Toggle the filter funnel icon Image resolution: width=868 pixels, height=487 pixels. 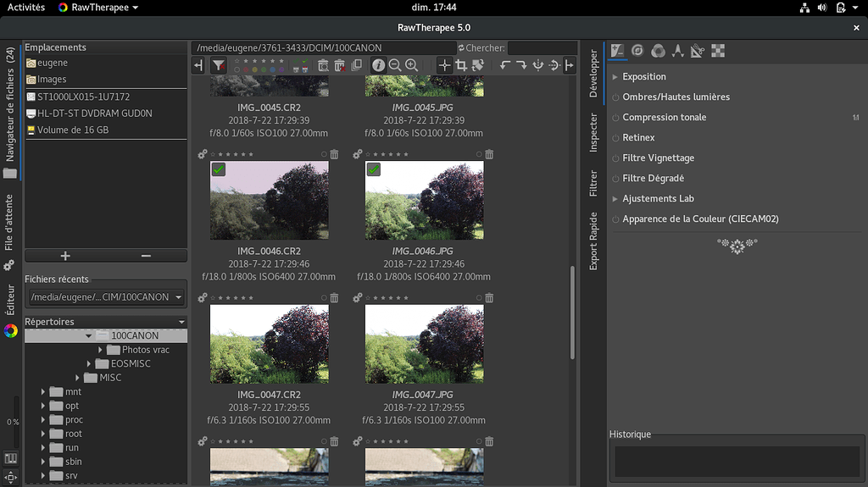click(219, 65)
